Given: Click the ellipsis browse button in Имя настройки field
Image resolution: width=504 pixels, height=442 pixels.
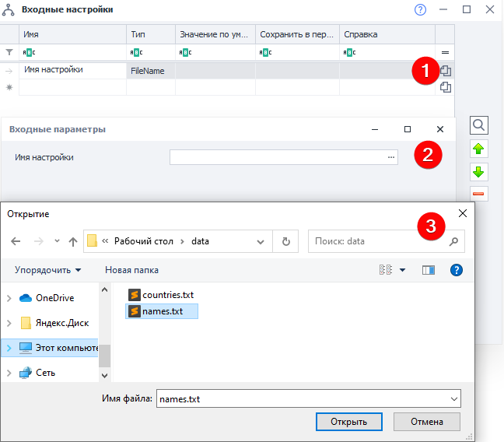Looking at the screenshot, I should point(391,157).
